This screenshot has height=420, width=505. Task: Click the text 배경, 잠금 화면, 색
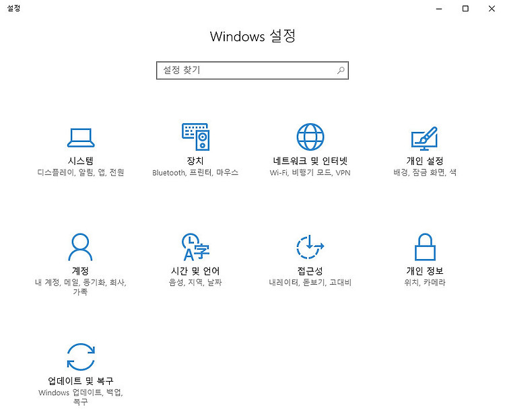click(x=425, y=172)
